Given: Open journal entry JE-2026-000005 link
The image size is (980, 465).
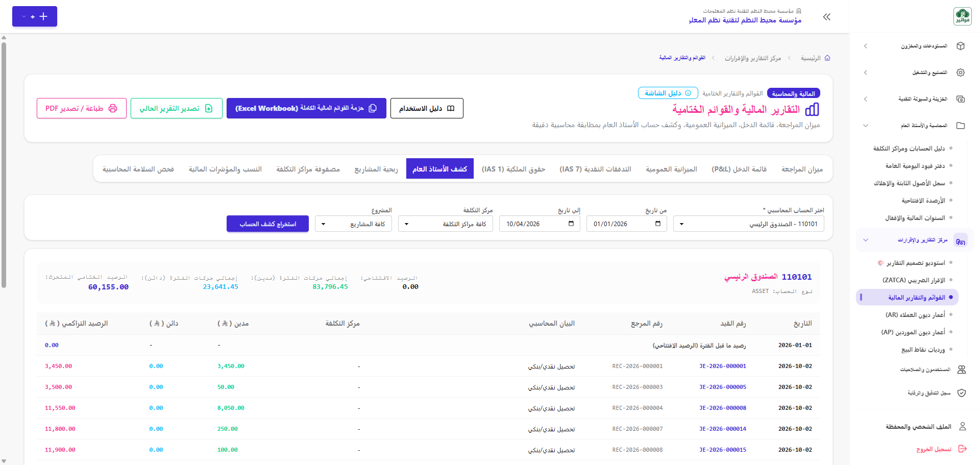Looking at the screenshot, I should point(723,387).
